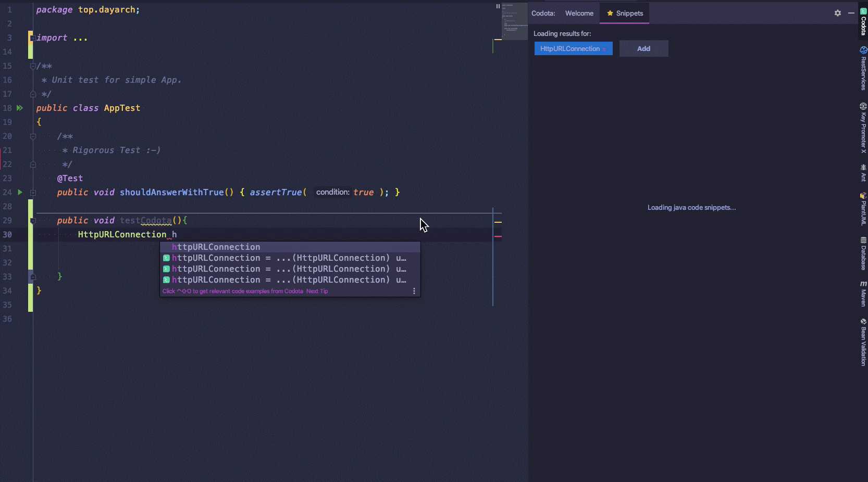
Task: Open the Key Promoter X tool window
Action: [x=863, y=128]
